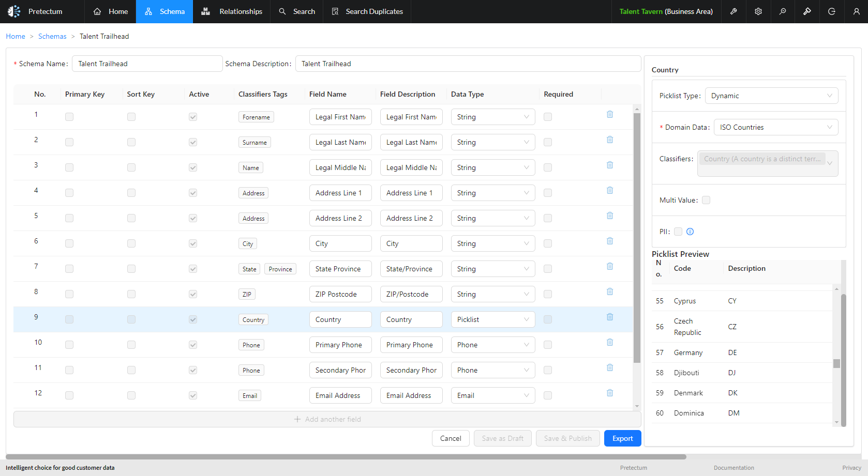The height and width of the screenshot is (476, 868).
Task: Open Data Type dropdown for ZIP Postcode
Action: point(492,294)
